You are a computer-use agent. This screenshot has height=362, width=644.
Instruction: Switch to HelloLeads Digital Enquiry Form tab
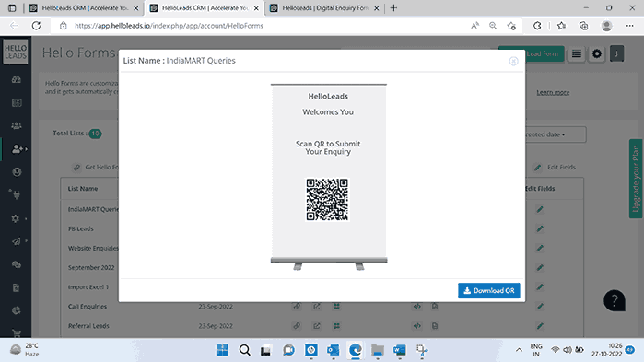click(324, 7)
